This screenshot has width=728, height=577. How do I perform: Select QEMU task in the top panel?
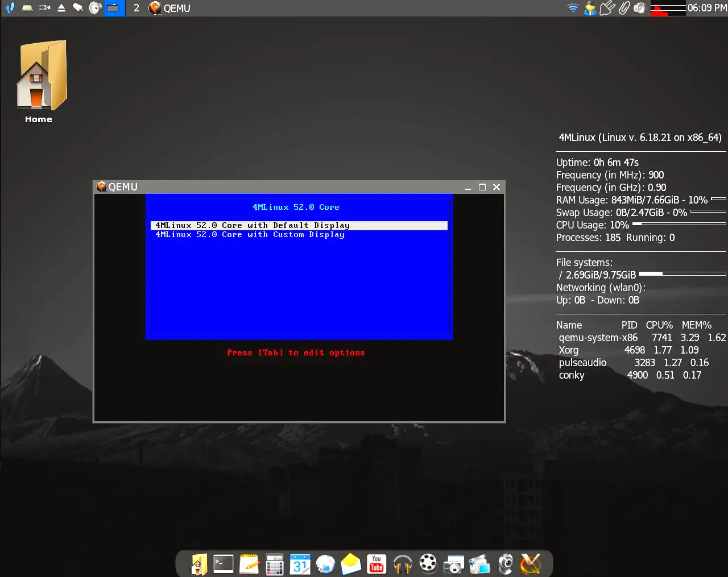tap(170, 8)
